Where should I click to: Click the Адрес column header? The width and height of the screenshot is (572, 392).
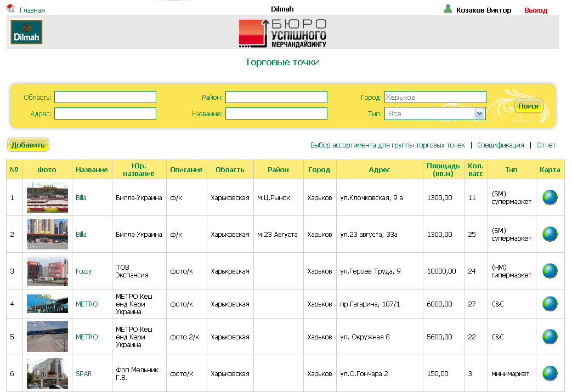380,169
